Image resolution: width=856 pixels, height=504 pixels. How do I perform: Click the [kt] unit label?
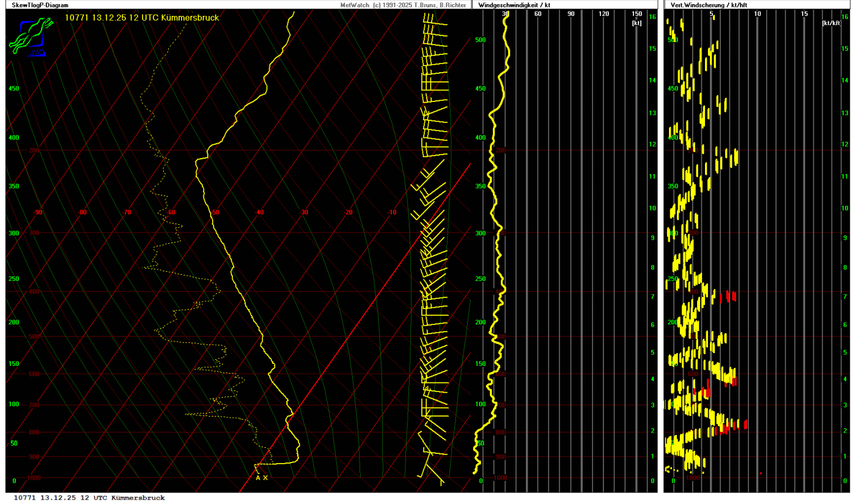coord(636,23)
